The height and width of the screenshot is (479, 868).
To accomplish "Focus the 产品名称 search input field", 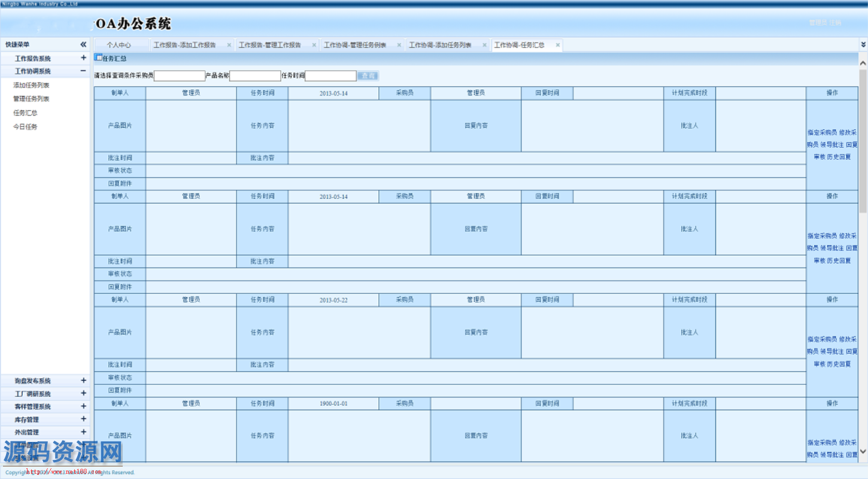I will 255,76.
